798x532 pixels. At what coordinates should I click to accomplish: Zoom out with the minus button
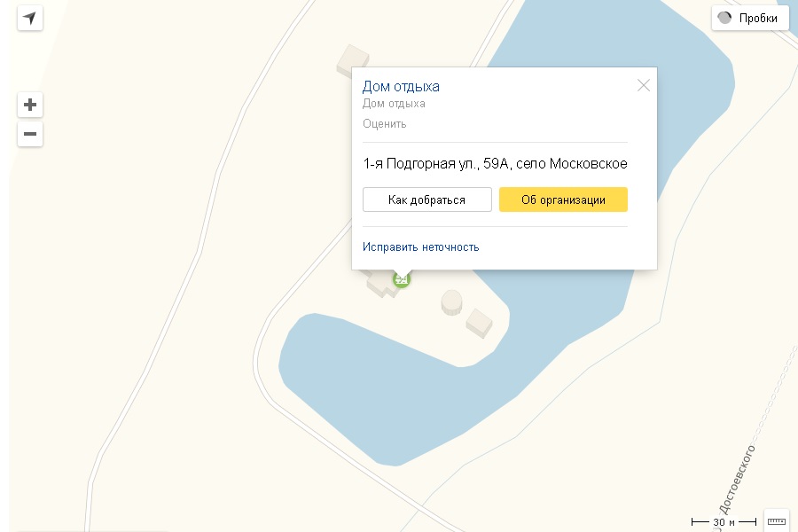coord(30,134)
